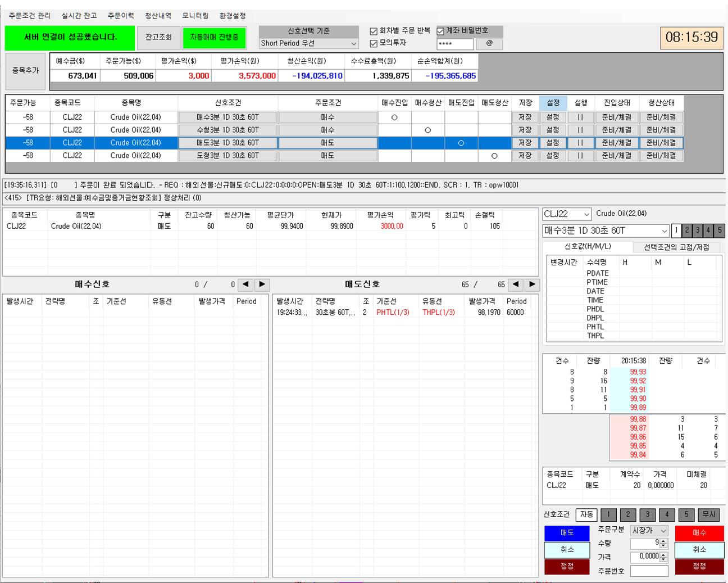Open the 실시간 잔고 menu

tap(79, 16)
